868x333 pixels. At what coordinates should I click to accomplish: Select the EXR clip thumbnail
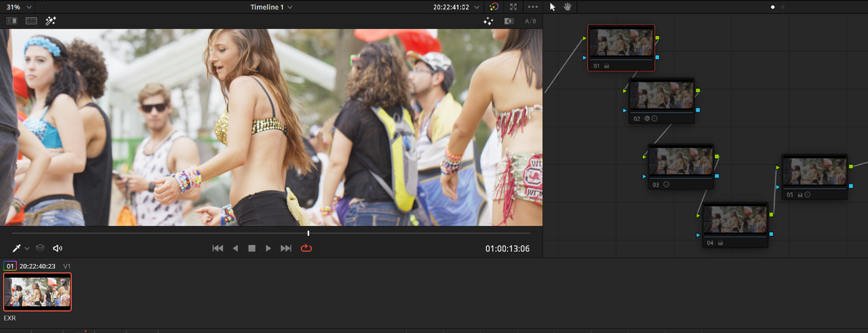coord(37,292)
